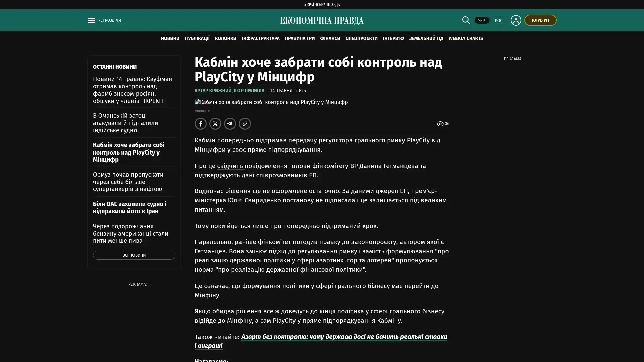
Task: Read news 'Новини 14 травня: Кауфман'
Action: [132, 90]
